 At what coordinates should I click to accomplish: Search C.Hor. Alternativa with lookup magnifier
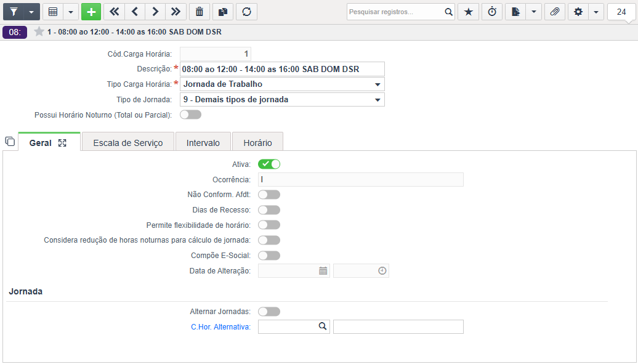(x=323, y=326)
